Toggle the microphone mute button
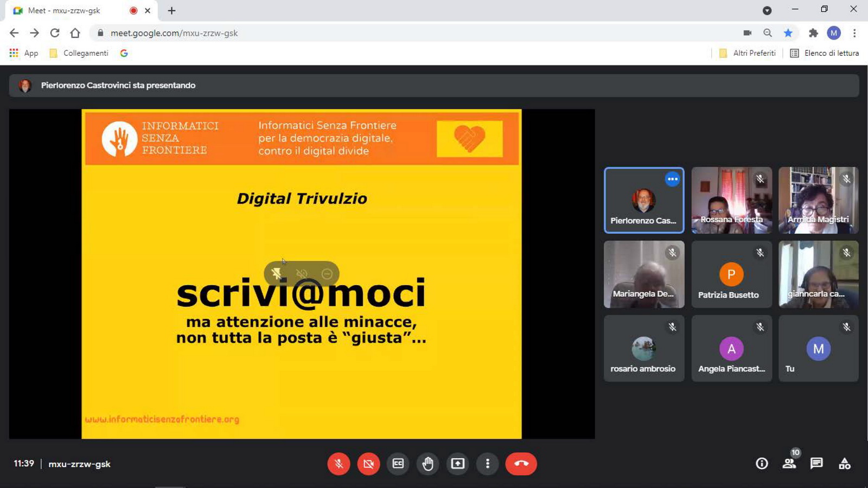868x488 pixels. pyautogui.click(x=339, y=464)
